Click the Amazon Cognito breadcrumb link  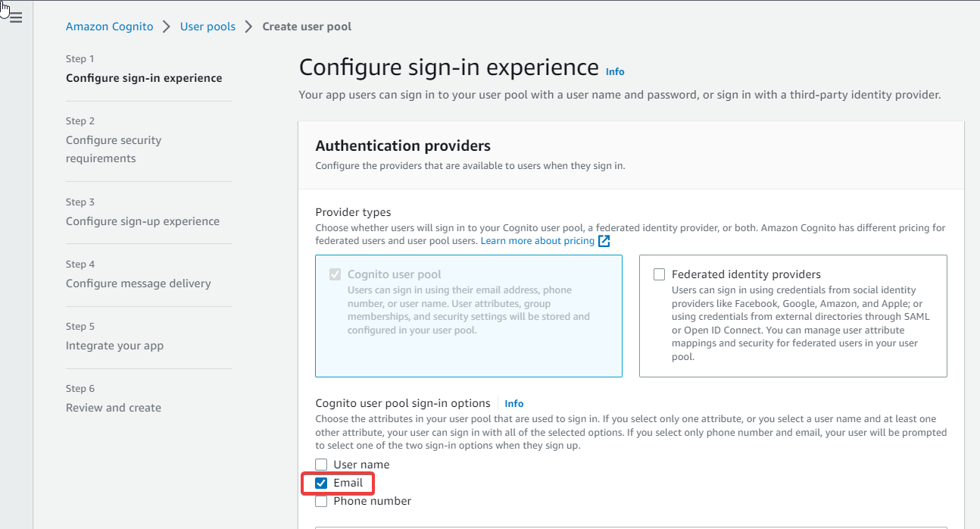pyautogui.click(x=109, y=27)
